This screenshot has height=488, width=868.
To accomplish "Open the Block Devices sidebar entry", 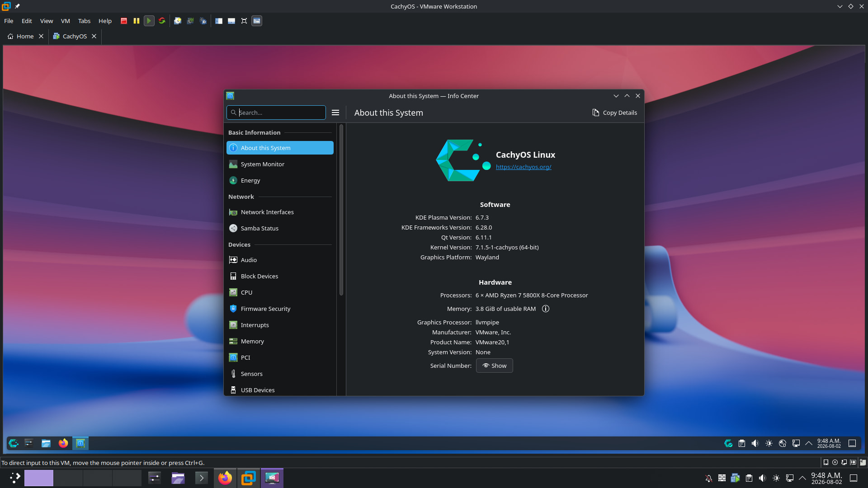I will coord(280,276).
